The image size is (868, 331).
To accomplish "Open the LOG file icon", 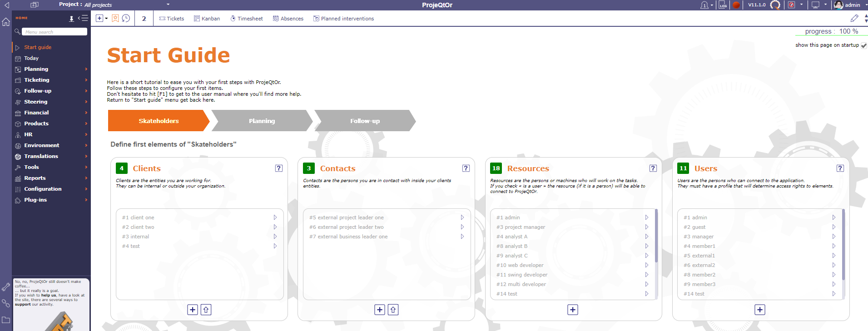I will coord(723,5).
